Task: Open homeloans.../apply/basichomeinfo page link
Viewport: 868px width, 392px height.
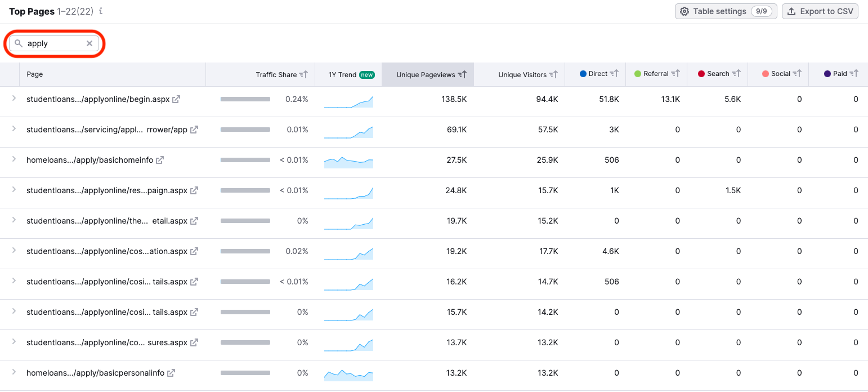Action: click(90, 160)
